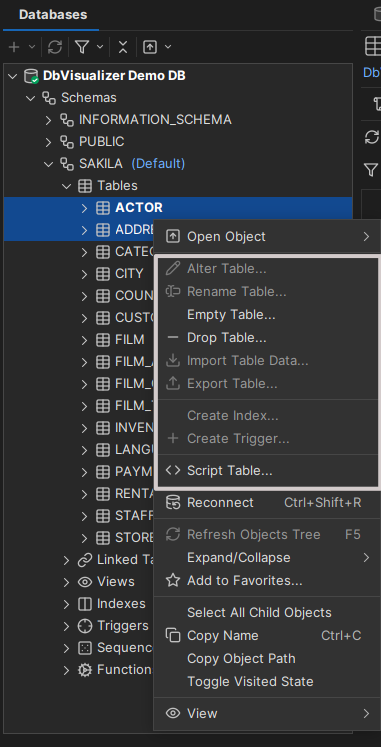The height and width of the screenshot is (747, 381).
Task: Collapse the SAKILA schema
Action: [49, 164]
